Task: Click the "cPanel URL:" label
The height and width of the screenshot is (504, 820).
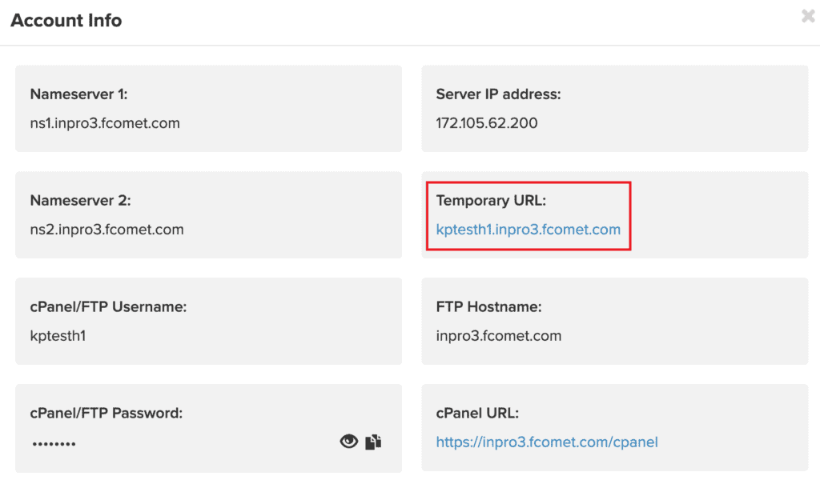Action: [x=477, y=413]
